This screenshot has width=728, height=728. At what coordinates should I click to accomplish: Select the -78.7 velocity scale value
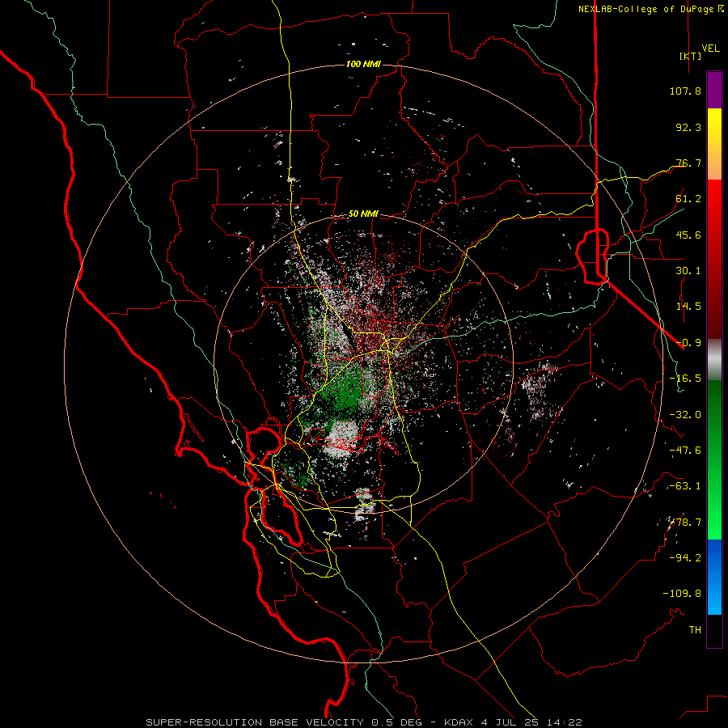685,522
